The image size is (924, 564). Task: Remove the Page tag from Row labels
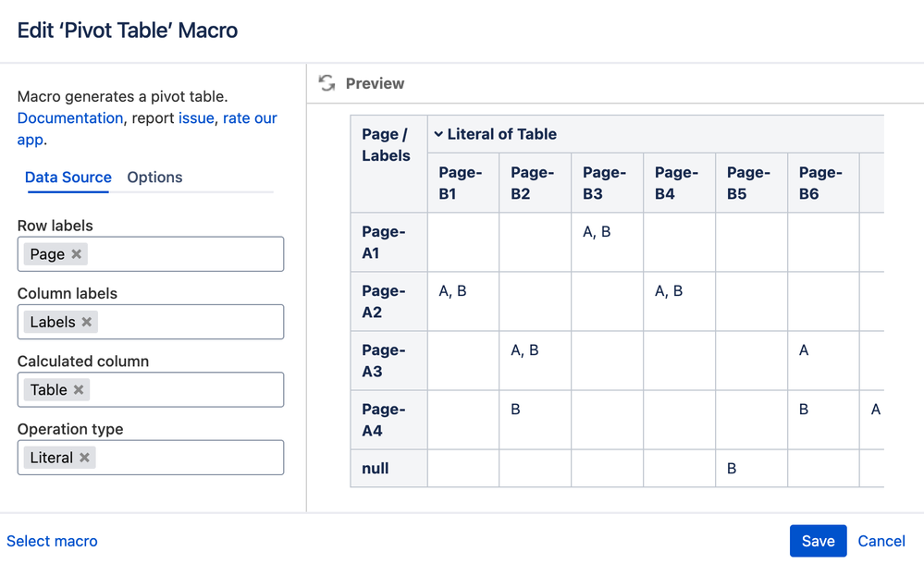77,254
